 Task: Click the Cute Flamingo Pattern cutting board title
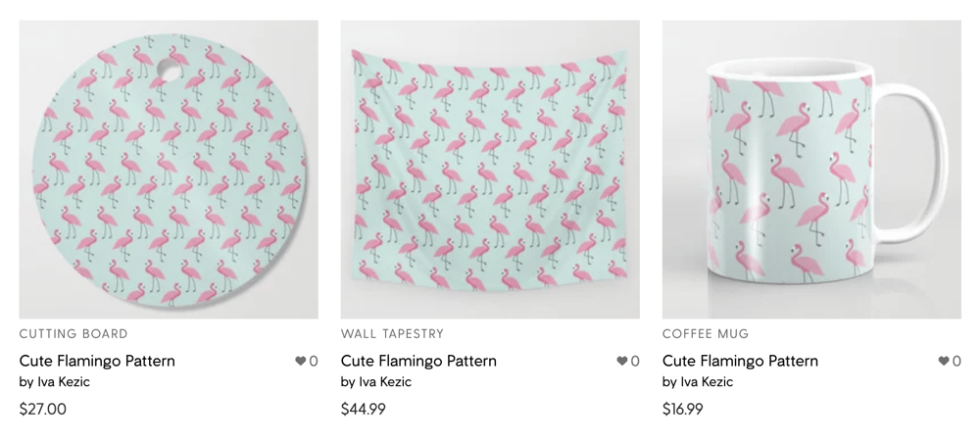97,361
